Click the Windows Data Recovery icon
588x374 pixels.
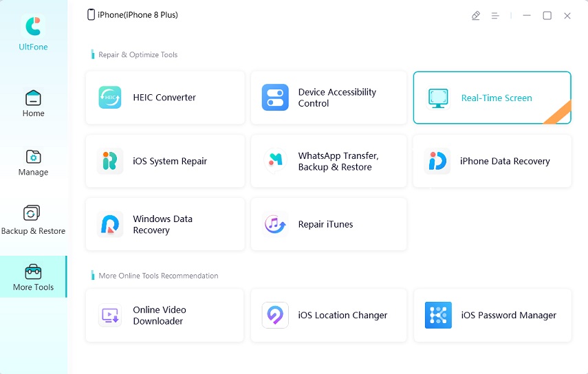click(x=110, y=224)
